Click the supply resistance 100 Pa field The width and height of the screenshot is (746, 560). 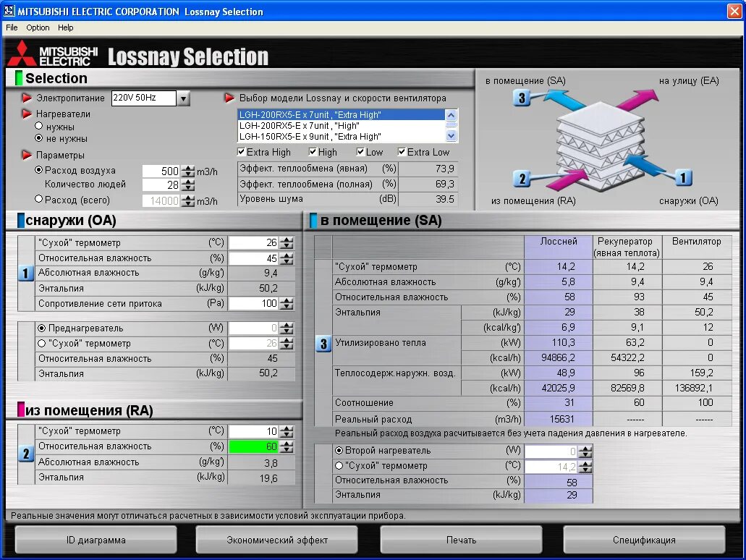254,304
